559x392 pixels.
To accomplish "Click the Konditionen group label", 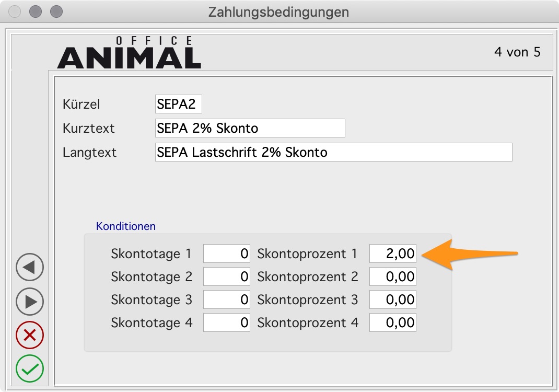I will [126, 226].
